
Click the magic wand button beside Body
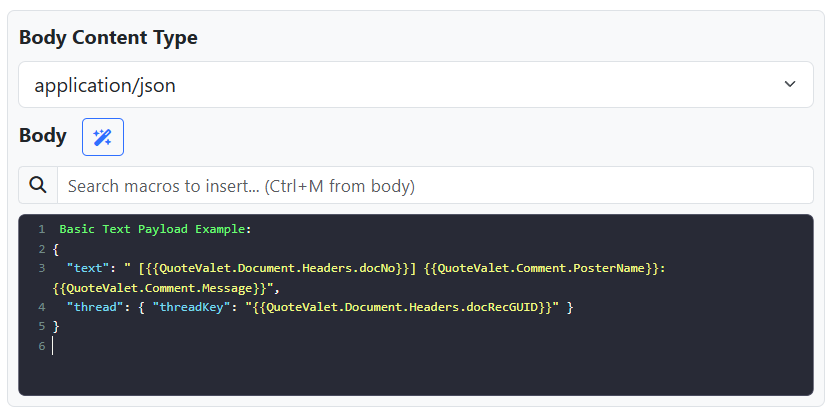[x=102, y=137]
